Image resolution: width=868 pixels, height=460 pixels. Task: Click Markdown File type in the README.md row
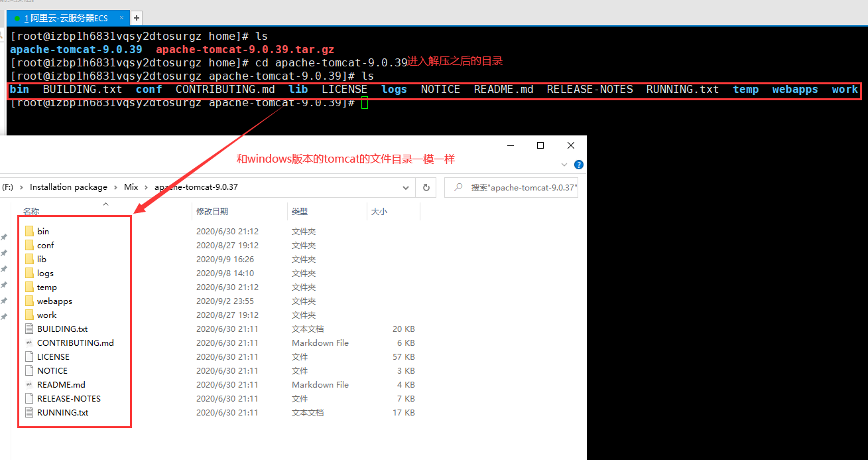point(320,384)
